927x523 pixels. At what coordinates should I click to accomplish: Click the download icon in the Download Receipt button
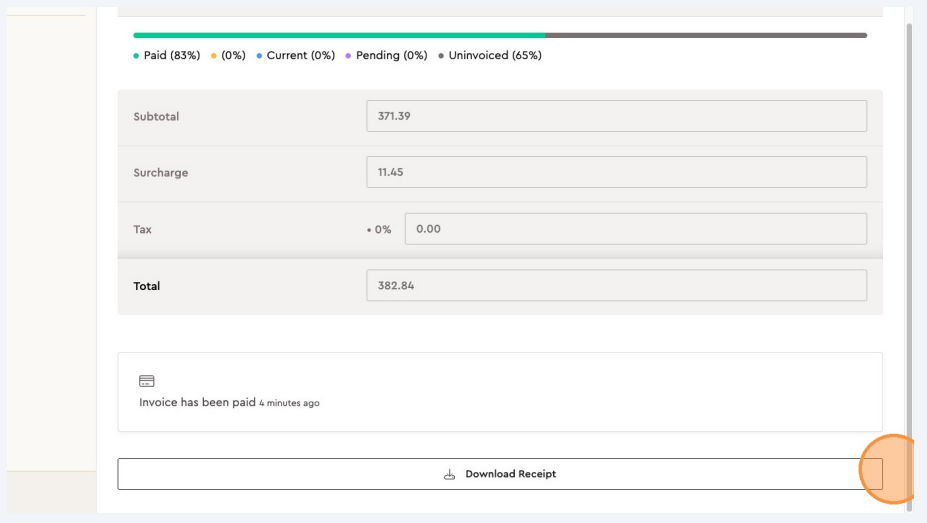pyautogui.click(x=450, y=474)
